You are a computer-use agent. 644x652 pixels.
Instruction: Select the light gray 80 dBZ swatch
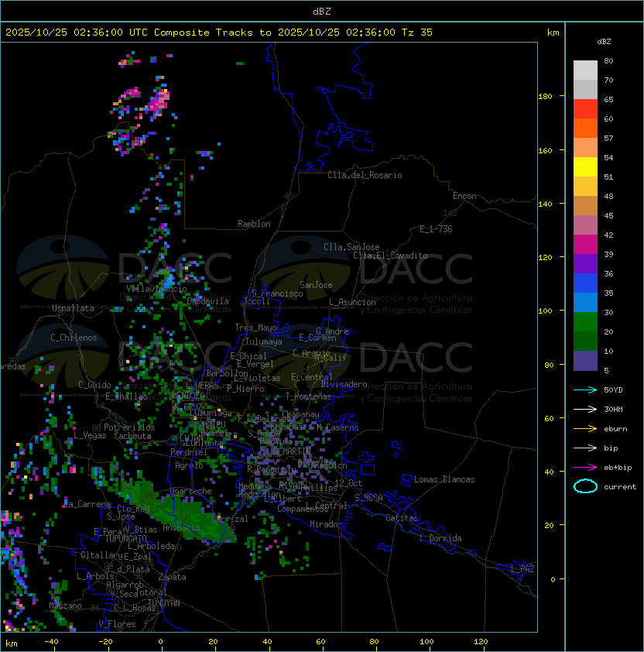(585, 70)
